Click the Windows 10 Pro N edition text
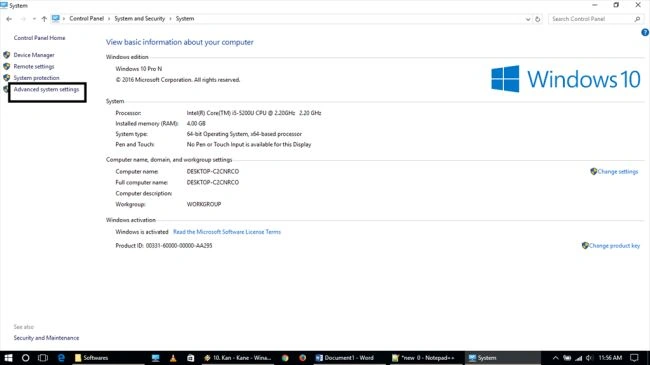 139,69
